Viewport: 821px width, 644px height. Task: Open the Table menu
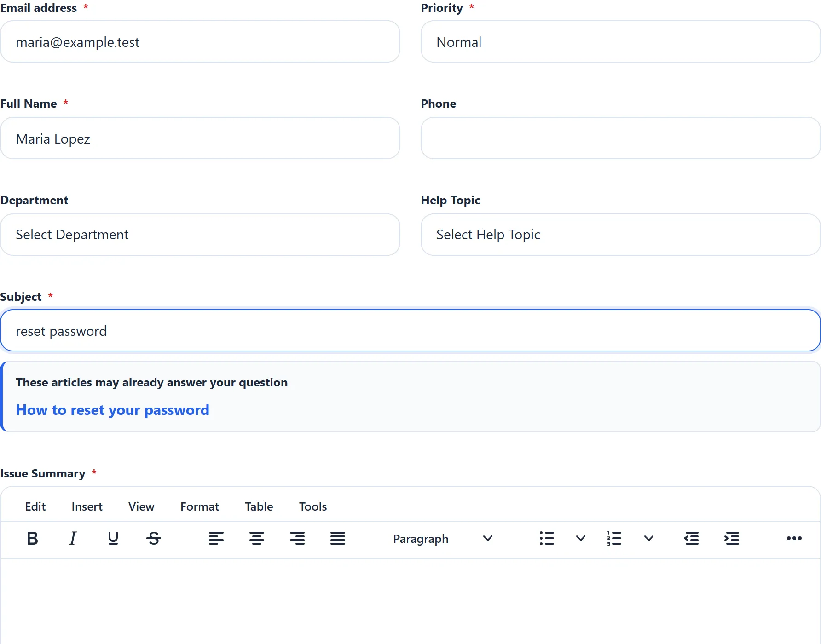tap(259, 506)
